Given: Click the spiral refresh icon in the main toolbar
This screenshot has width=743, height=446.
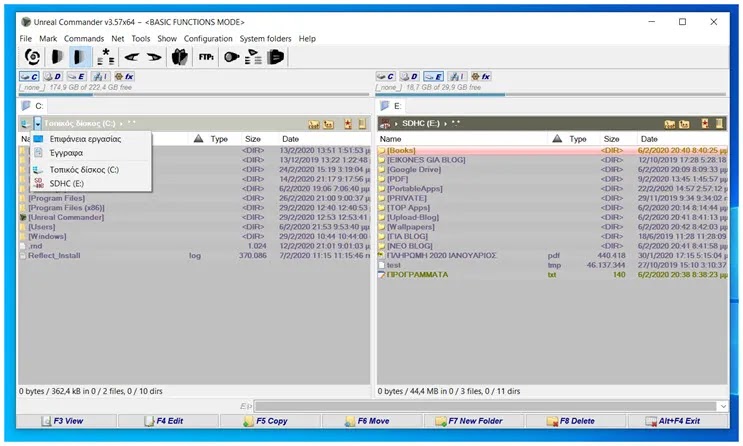Looking at the screenshot, I should pos(32,57).
